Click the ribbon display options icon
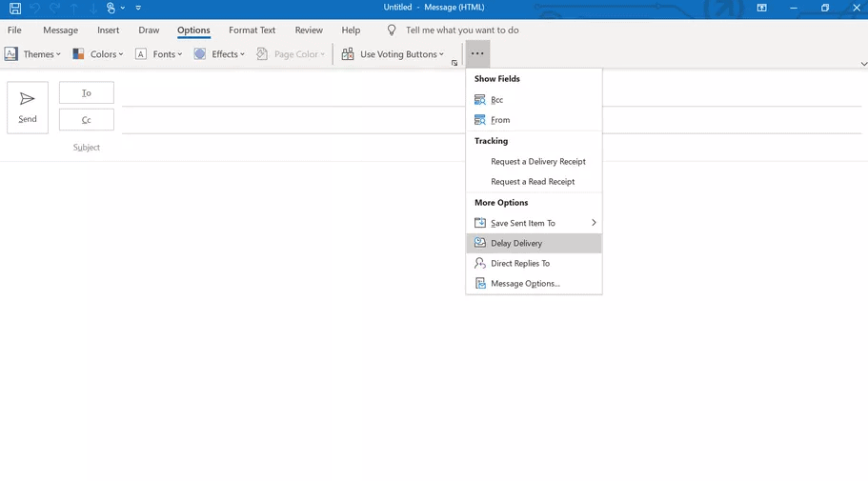Screen dimensions: 868x481 click(761, 8)
